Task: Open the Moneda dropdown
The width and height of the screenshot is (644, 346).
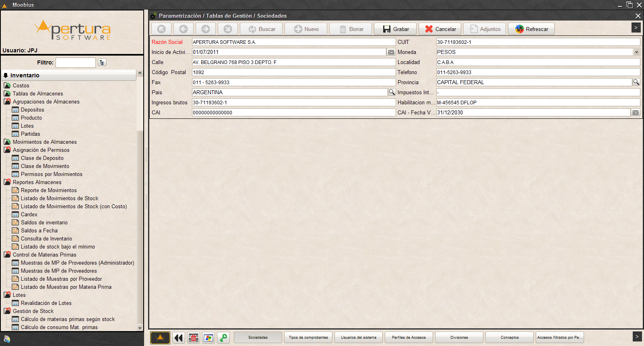Action: tap(636, 52)
